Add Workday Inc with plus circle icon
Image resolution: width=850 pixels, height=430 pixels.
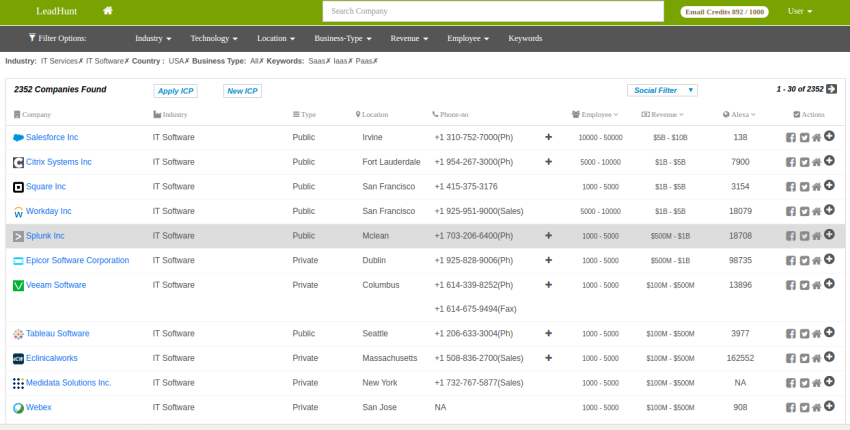click(x=829, y=210)
